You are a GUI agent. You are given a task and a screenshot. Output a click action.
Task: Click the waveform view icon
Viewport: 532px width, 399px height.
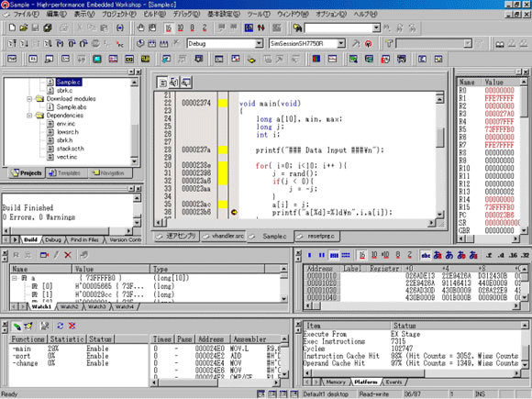click(x=332, y=59)
